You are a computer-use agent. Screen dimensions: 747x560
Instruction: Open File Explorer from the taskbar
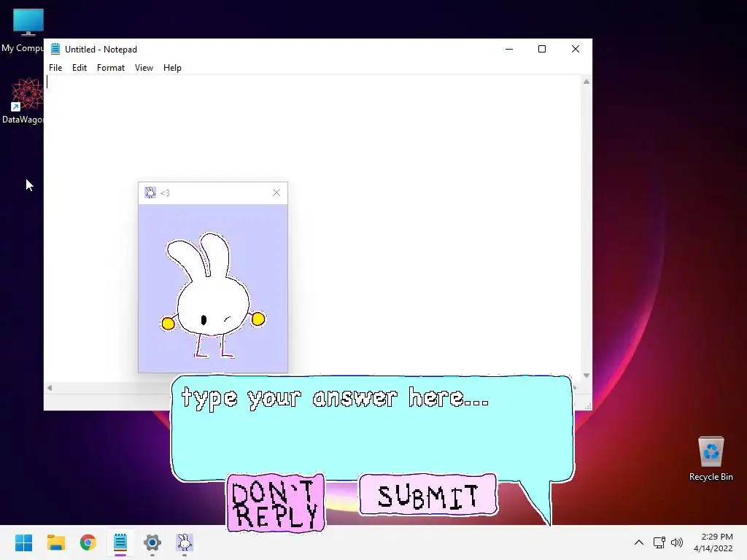click(x=56, y=542)
